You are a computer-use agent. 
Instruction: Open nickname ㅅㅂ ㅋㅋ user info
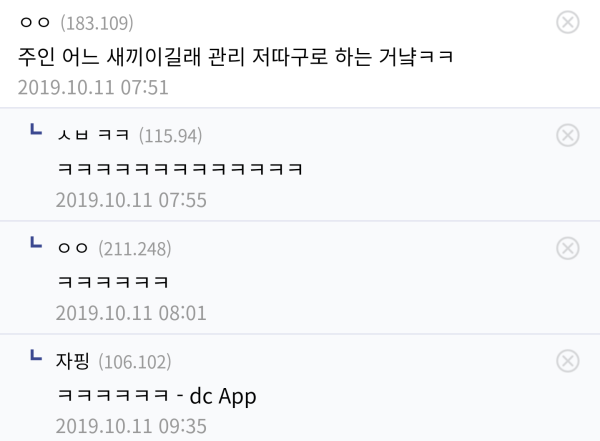click(93, 135)
